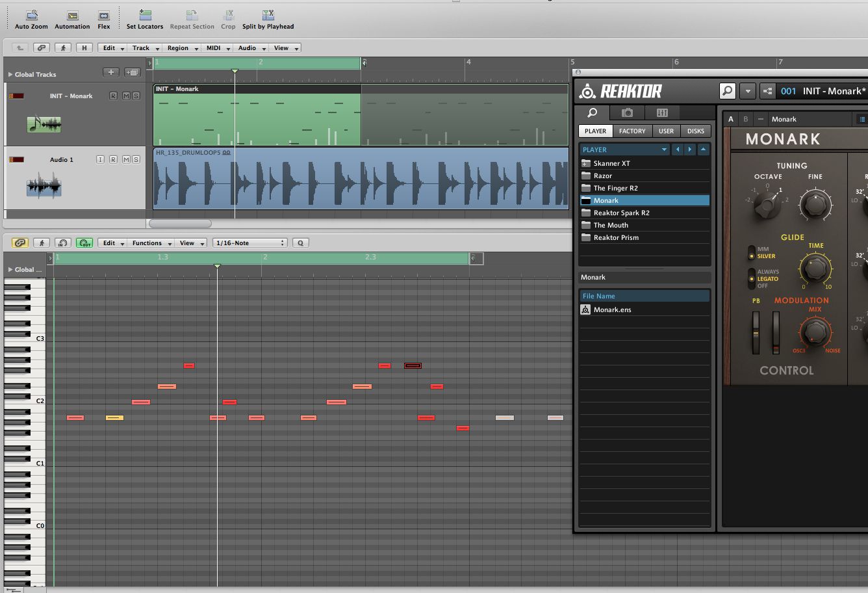Switch to Reaktor snapshots camera tab
The height and width of the screenshot is (593, 868).
pyautogui.click(x=627, y=112)
